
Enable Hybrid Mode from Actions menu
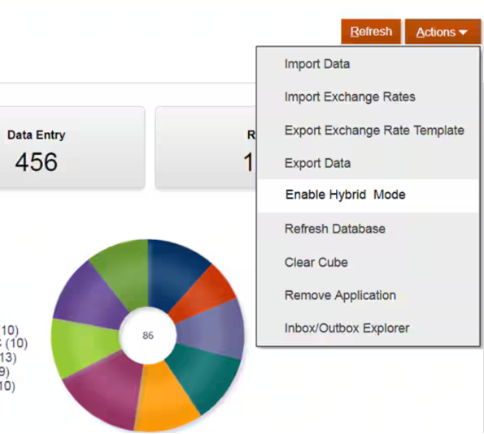[x=368, y=195]
